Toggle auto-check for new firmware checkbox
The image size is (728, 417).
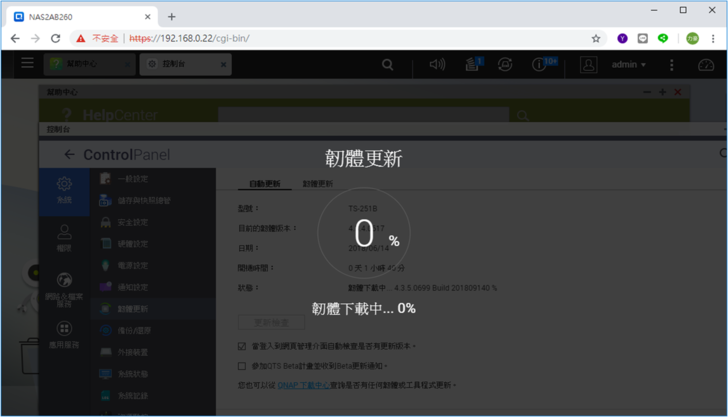click(x=242, y=346)
